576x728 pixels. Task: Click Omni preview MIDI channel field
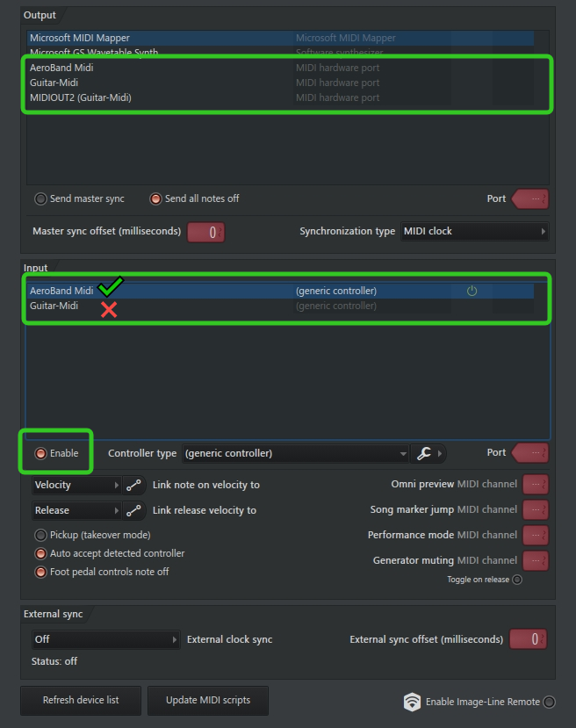536,484
